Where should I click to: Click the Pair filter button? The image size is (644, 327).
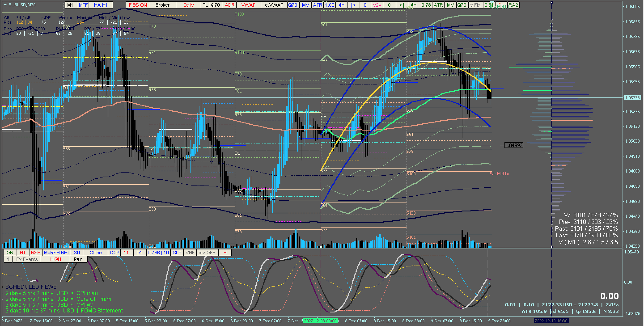[78, 259]
